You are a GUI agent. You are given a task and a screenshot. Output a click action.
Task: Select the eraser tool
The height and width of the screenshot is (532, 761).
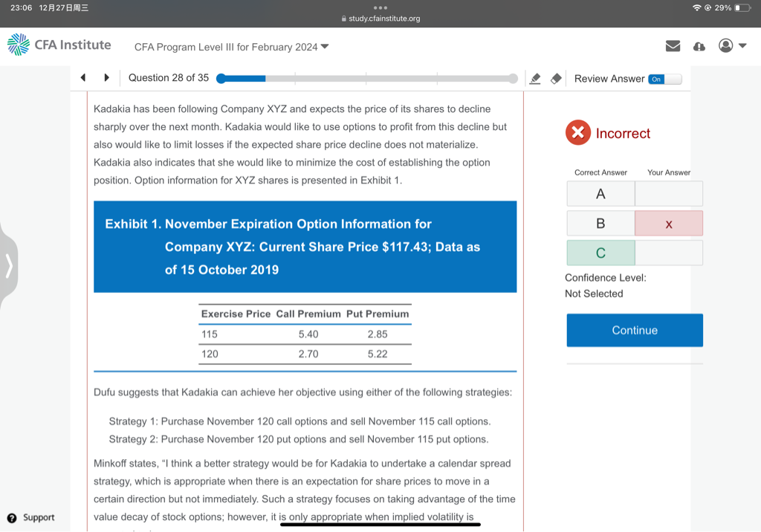[555, 79]
